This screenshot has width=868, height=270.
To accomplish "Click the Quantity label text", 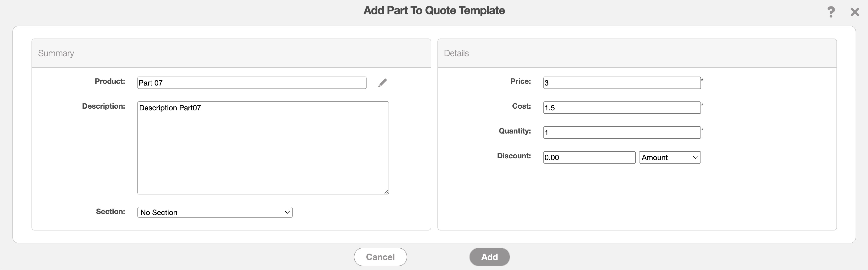I will point(515,131).
